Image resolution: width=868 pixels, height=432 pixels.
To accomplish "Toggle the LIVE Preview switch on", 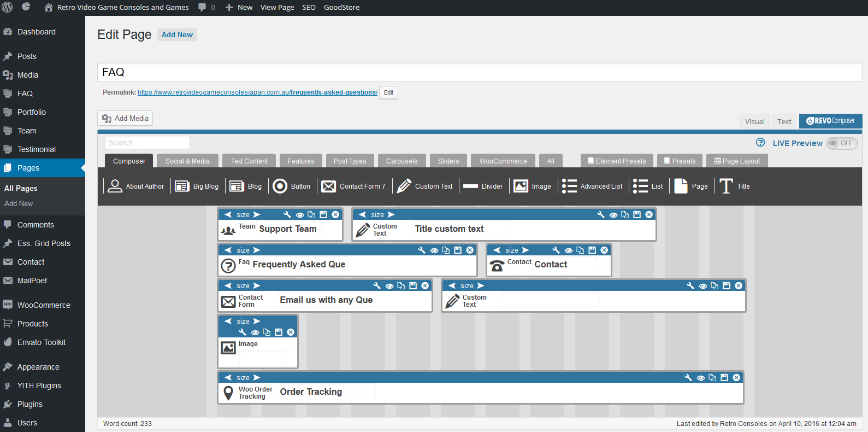I will point(842,143).
